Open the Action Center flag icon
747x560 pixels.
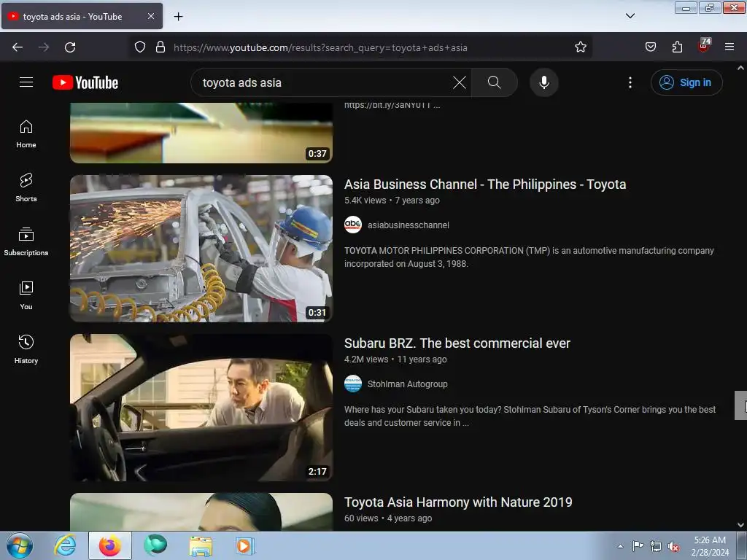pos(638,546)
